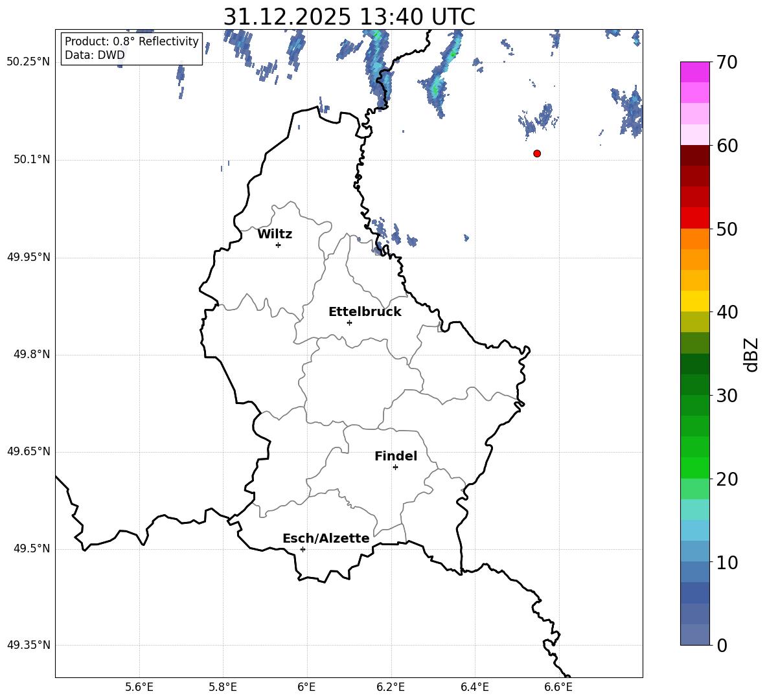Viewport: 767px width, 700px height.
Task: Select the Findel city label
Action: [396, 457]
